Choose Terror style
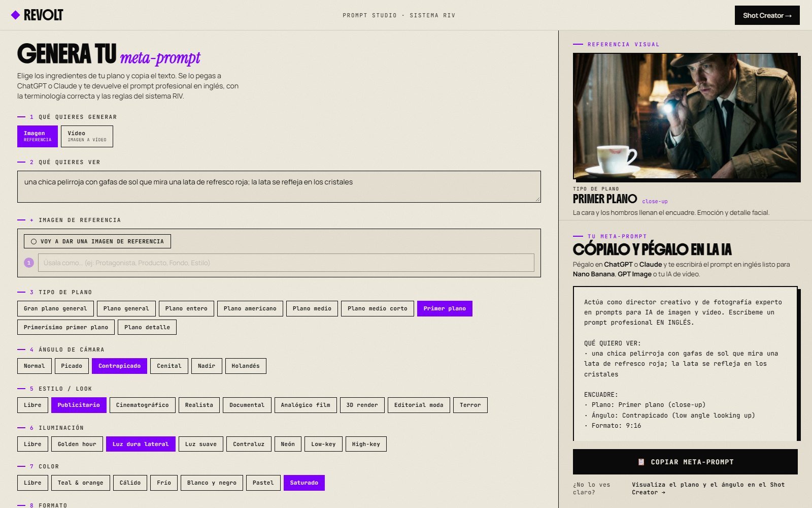 tap(470, 405)
